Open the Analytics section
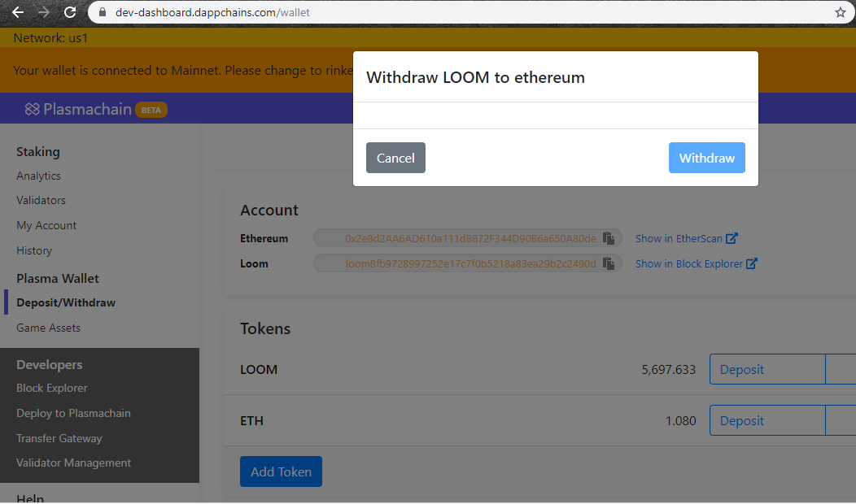856x504 pixels. tap(39, 176)
